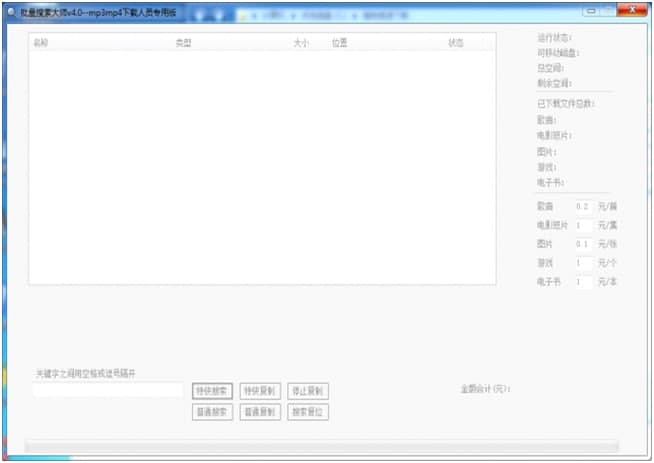Click the 电子书 price input field

[x=584, y=282]
